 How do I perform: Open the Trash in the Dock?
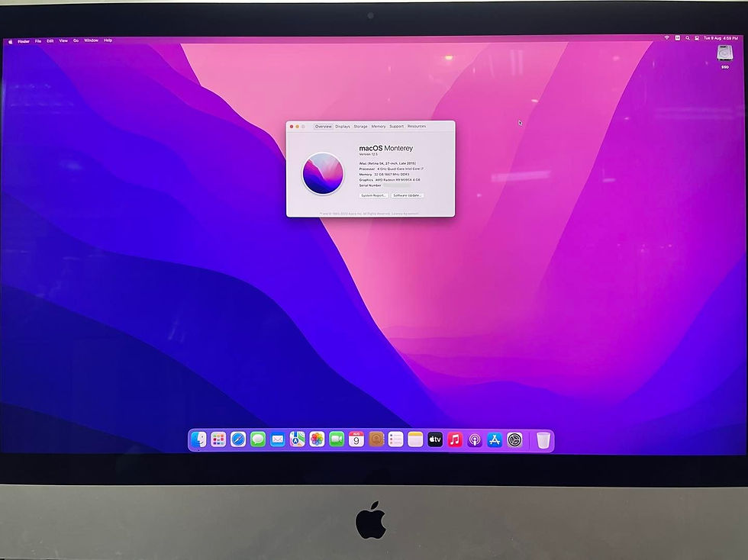click(x=543, y=439)
